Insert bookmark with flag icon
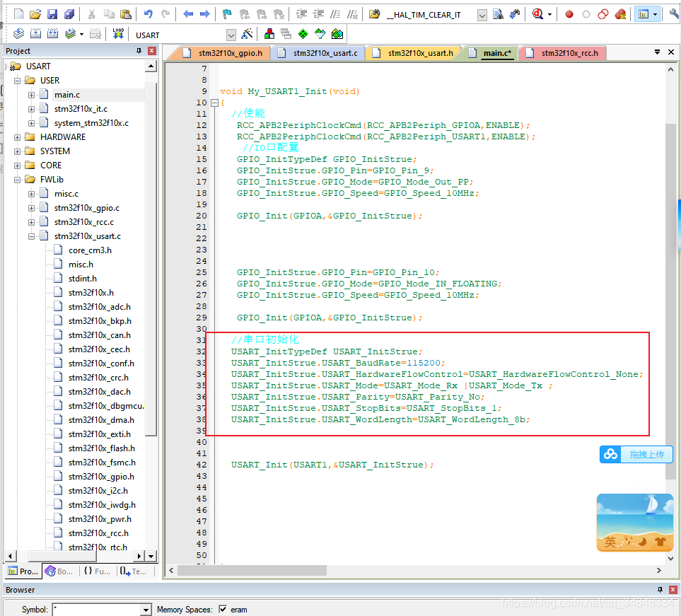 coord(227,14)
